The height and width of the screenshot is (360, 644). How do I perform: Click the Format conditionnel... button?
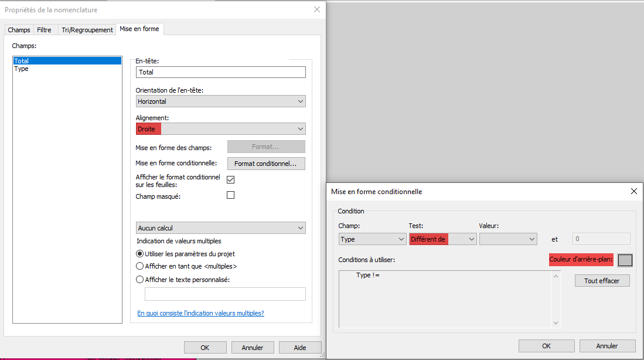266,164
